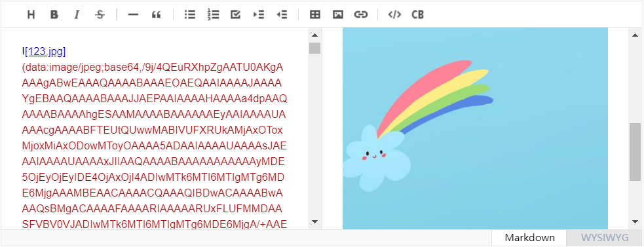The height and width of the screenshot is (247, 644).
Task: Insert a blockquote
Action: 156,14
